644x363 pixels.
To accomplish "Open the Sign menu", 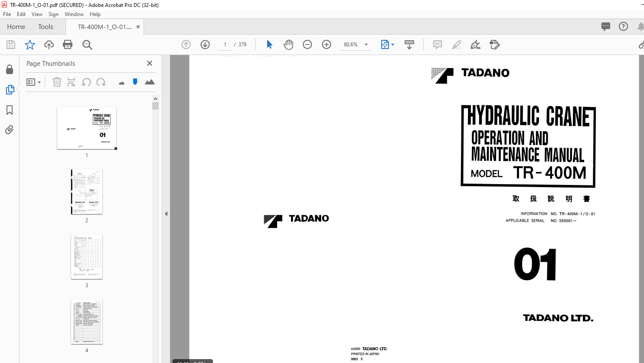I will point(53,14).
